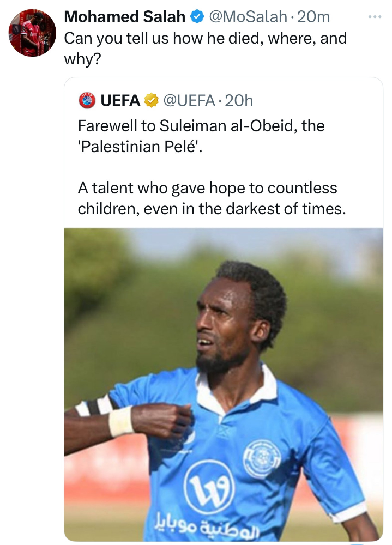392x545 pixels.
Task: Click the 20m post timestamp
Action: click(314, 17)
